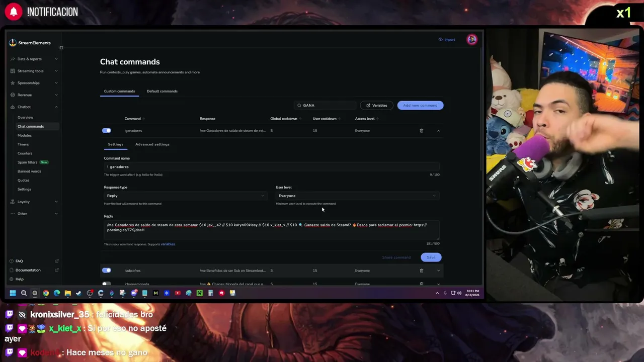
Task: Open the Windows Start menu
Action: [x=13, y=293]
